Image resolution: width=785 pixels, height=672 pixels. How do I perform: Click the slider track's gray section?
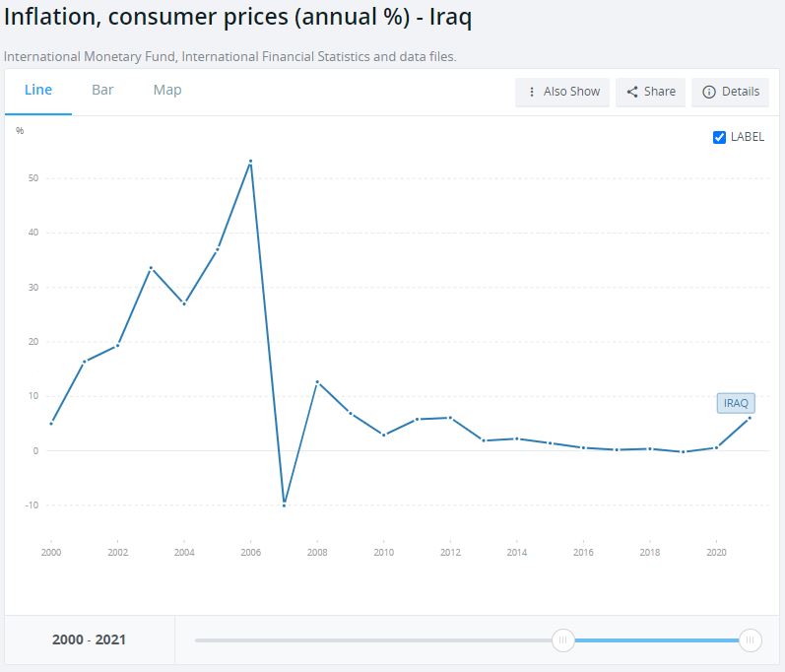point(374,640)
